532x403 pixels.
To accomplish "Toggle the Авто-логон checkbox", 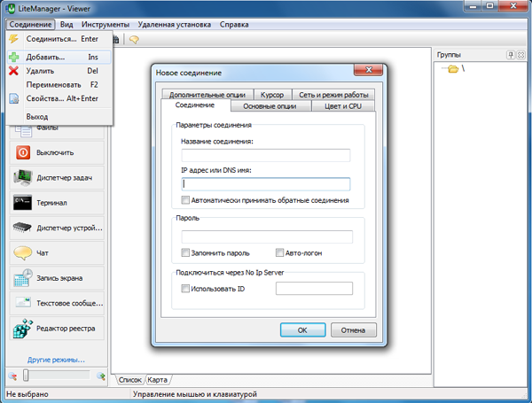I will pos(279,252).
